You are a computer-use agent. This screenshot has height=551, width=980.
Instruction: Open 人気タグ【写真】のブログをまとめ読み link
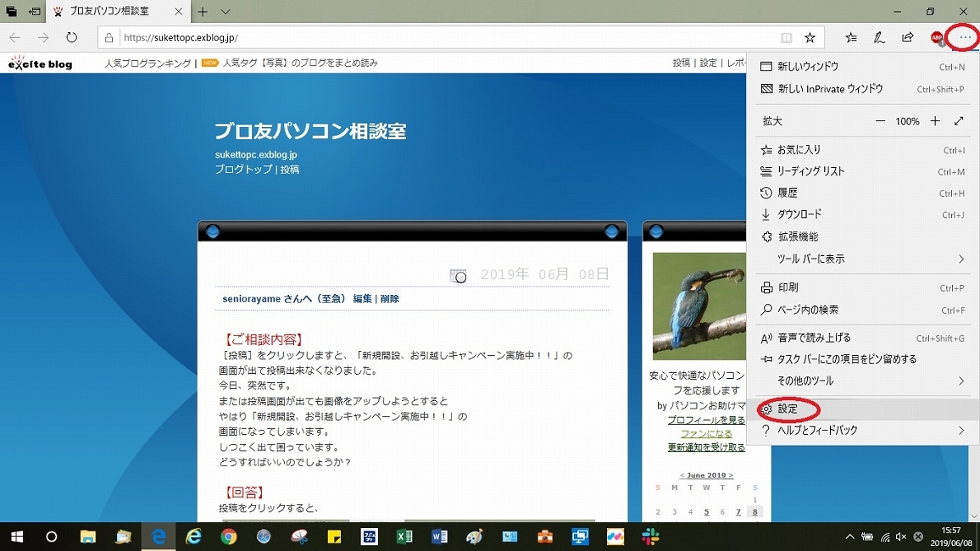tap(300, 63)
